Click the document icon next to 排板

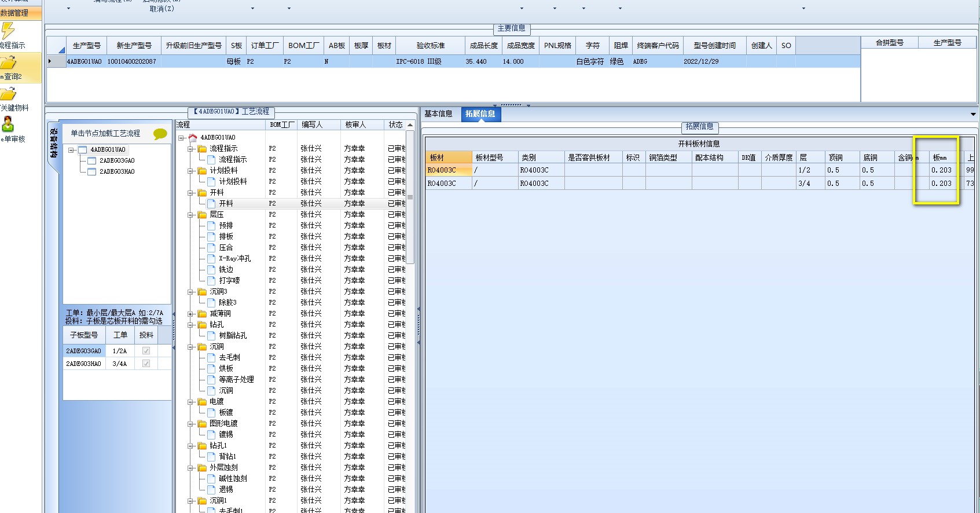(x=211, y=237)
